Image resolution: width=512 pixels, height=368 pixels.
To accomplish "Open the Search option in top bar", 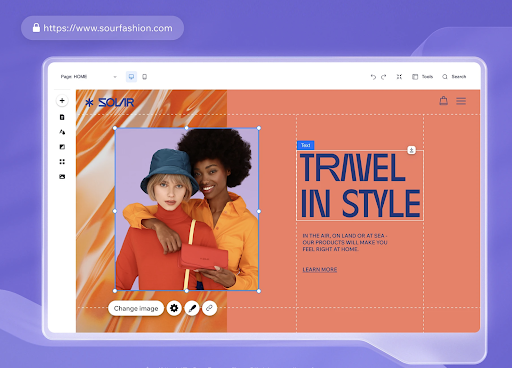I will coord(454,77).
